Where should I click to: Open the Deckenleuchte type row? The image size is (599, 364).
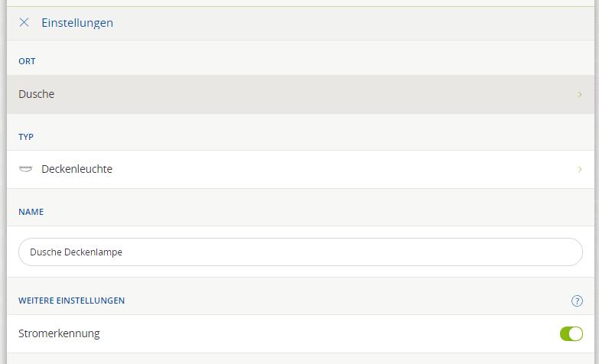[x=298, y=169]
